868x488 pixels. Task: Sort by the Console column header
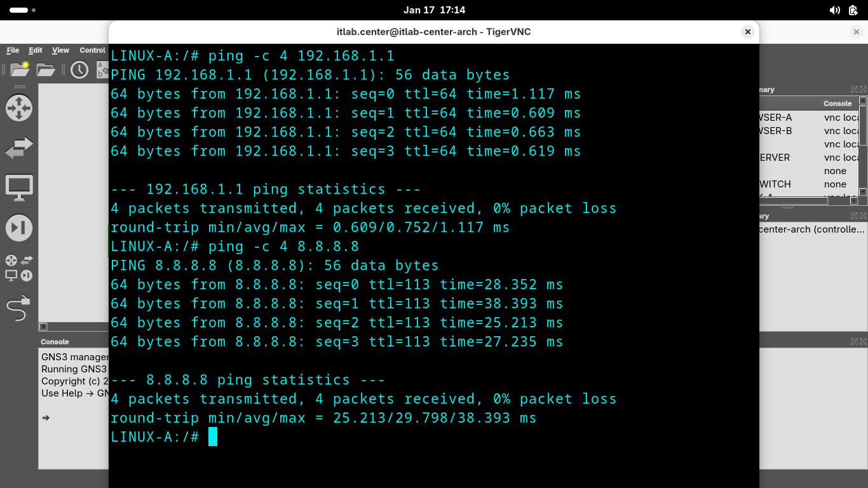click(x=837, y=104)
